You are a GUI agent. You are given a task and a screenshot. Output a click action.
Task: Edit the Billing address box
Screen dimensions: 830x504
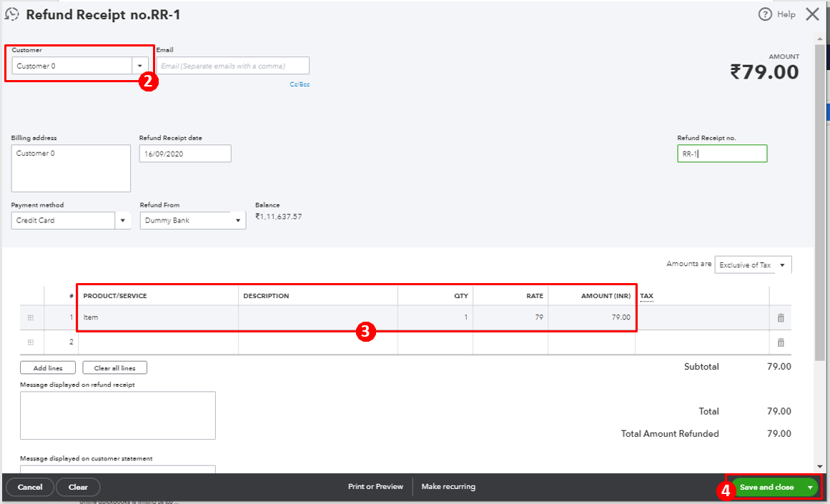(71, 168)
